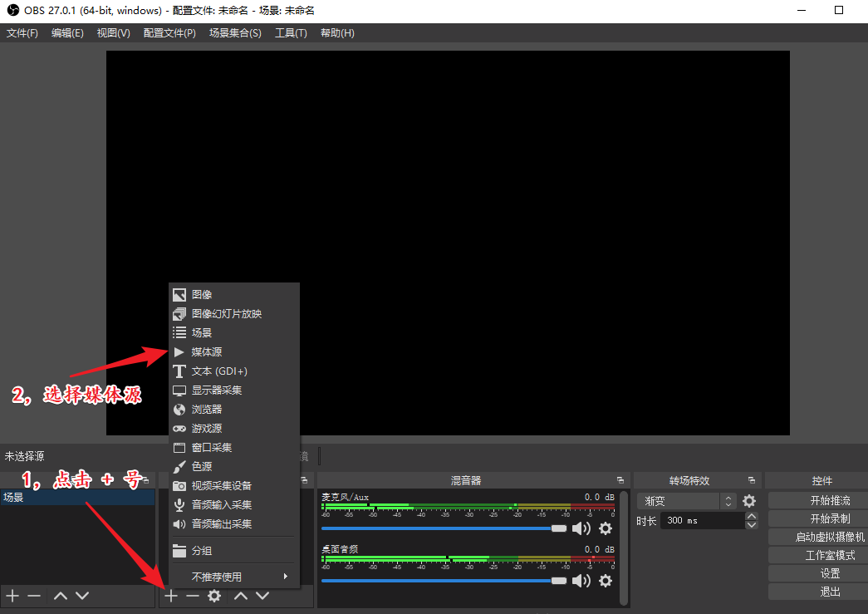Pop out the 混音器 dock panel
This screenshot has height=614, width=868.
point(620,480)
